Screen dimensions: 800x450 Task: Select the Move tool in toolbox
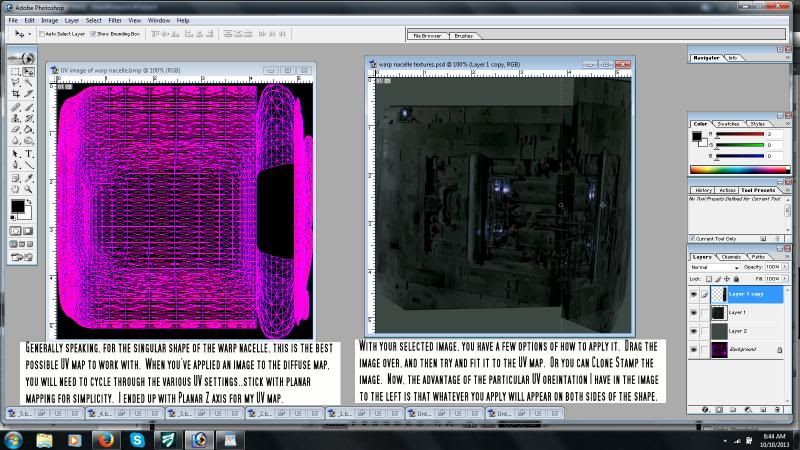pos(29,71)
